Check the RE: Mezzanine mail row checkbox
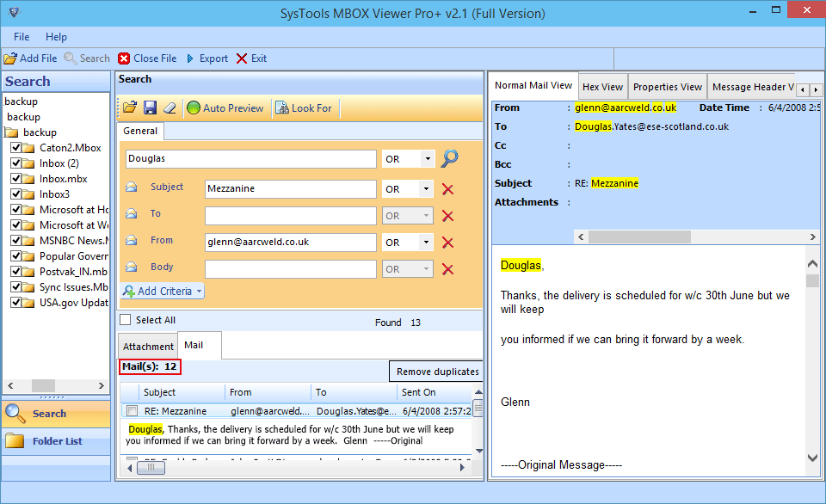826x504 pixels. point(133,411)
